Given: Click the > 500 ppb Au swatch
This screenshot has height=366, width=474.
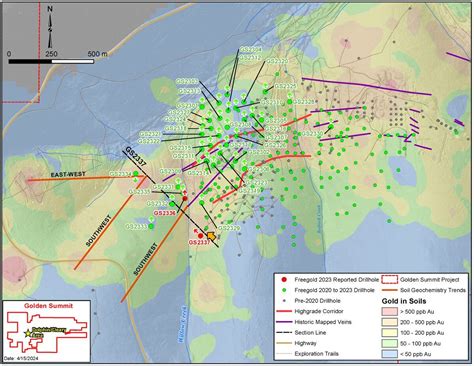Looking at the screenshot, I should coord(389,312).
